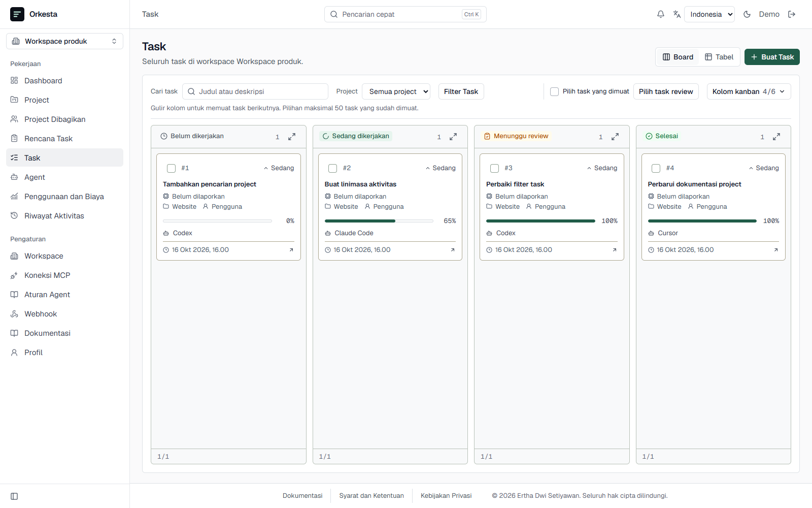Click the Judul atau deskripsi search field
Screen dimensions: 812x508
[255, 91]
